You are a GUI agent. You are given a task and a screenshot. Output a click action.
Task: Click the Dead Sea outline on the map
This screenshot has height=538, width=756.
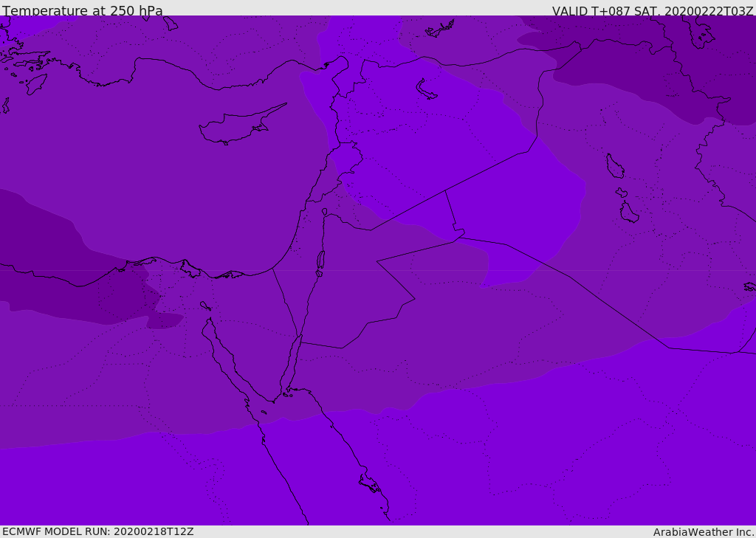tap(320, 261)
